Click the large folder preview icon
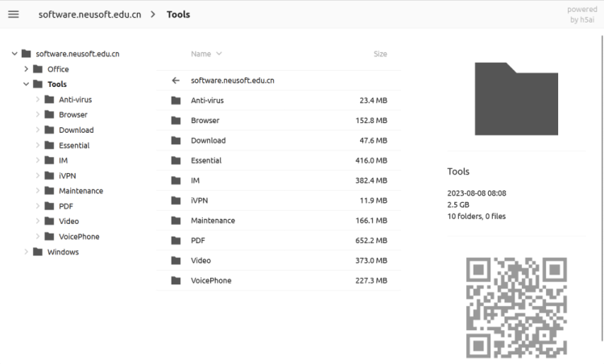The image size is (604, 364). point(516,98)
